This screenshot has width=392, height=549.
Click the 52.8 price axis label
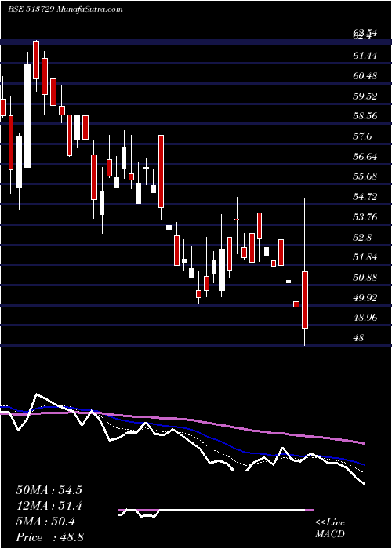(x=362, y=238)
